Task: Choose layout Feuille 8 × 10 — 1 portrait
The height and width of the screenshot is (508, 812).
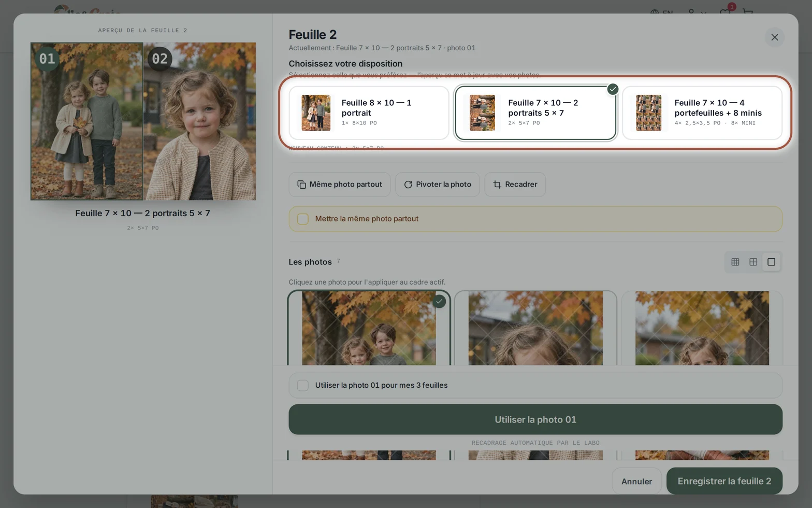Action: tap(369, 112)
